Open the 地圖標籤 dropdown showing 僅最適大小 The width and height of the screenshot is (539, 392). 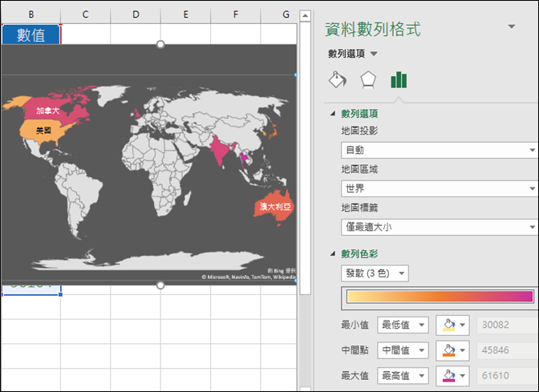point(439,227)
